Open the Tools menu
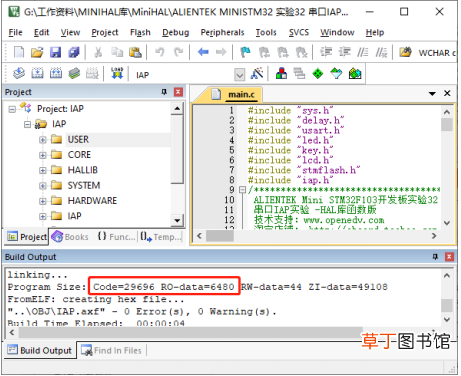Viewport: 461px width, 376px height. pos(266,32)
